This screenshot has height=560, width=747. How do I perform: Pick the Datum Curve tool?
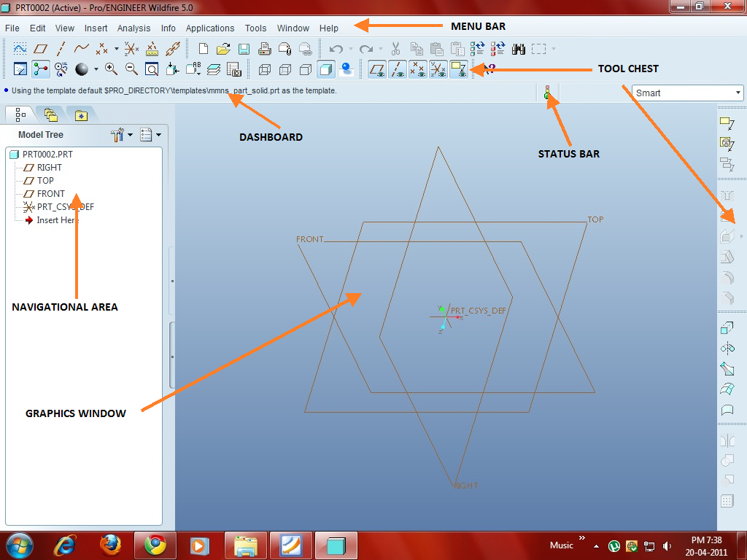click(x=81, y=49)
